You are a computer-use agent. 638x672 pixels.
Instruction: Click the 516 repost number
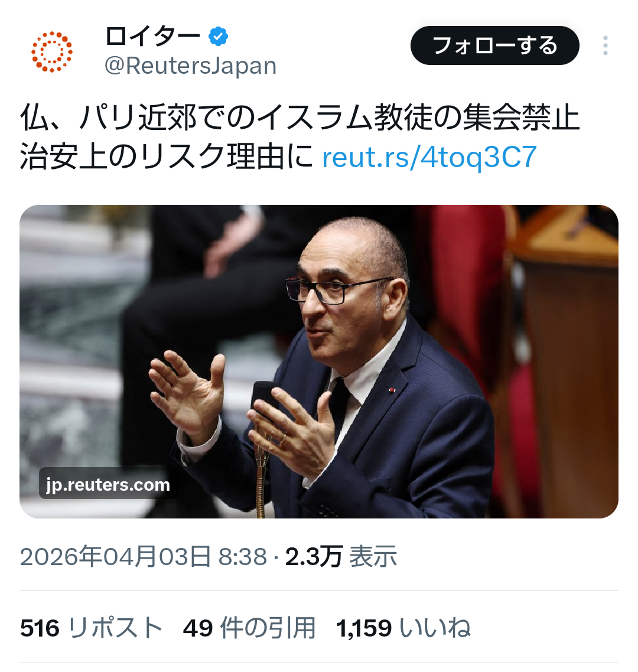click(x=40, y=629)
